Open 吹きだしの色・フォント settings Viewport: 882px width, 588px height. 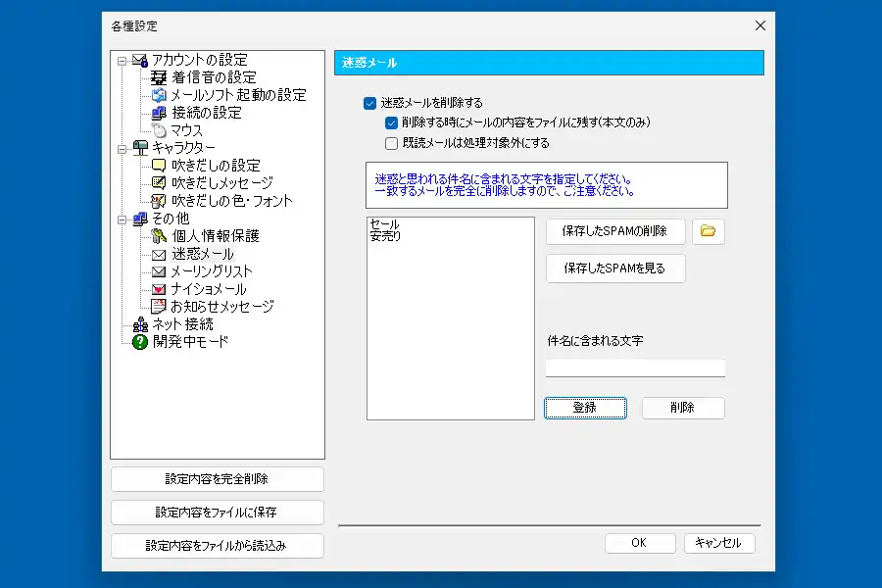coord(232,201)
